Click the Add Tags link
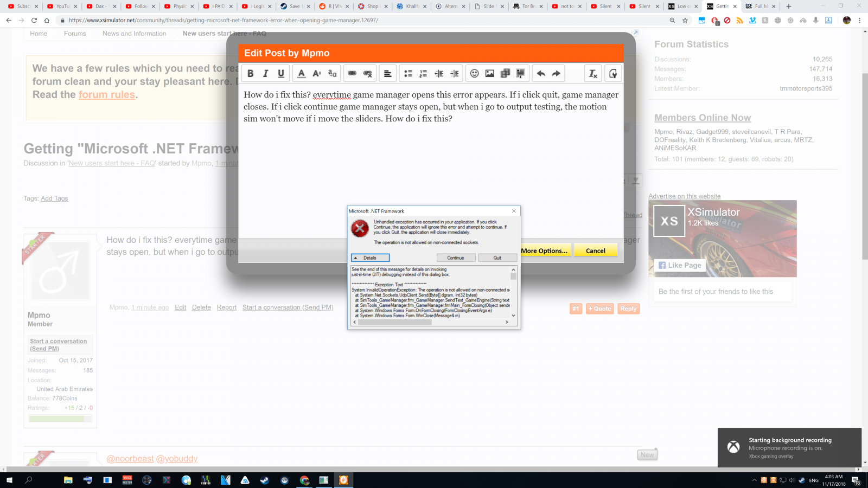 pos(54,198)
